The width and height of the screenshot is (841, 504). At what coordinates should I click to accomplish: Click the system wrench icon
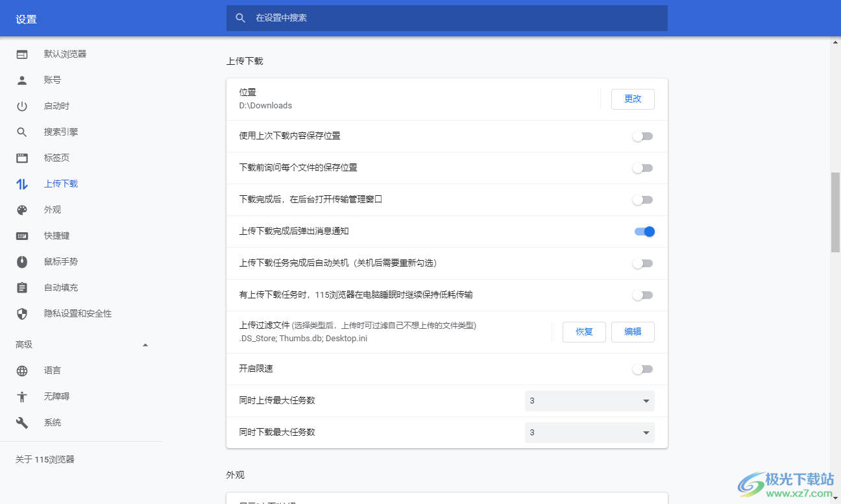(x=22, y=422)
